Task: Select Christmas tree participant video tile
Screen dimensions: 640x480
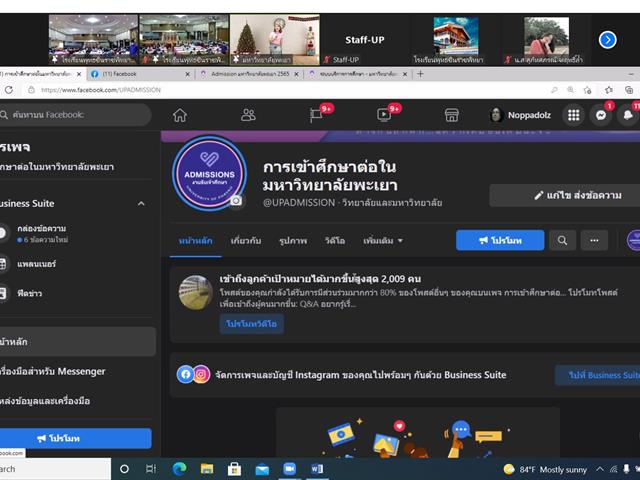Action: 275,40
